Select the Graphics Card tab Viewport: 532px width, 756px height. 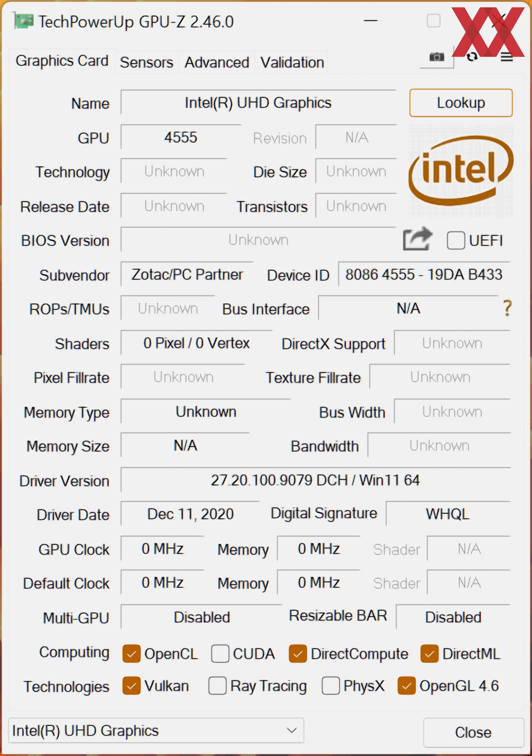click(62, 61)
